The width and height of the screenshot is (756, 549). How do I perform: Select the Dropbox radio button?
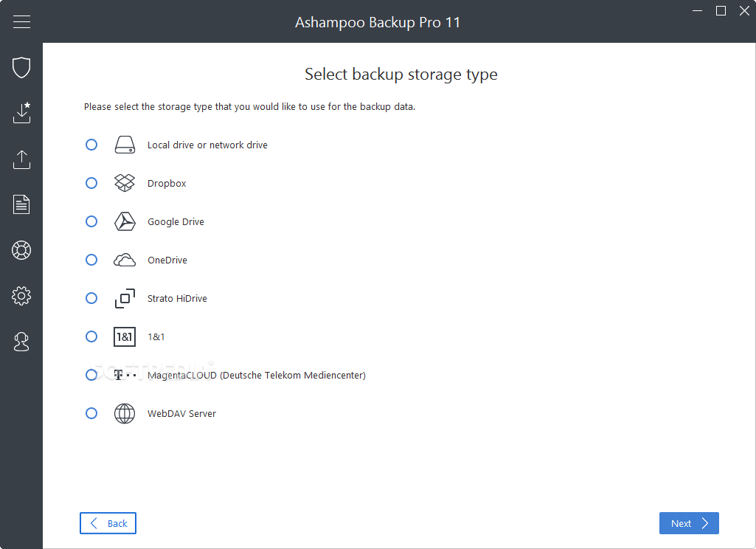click(x=91, y=183)
